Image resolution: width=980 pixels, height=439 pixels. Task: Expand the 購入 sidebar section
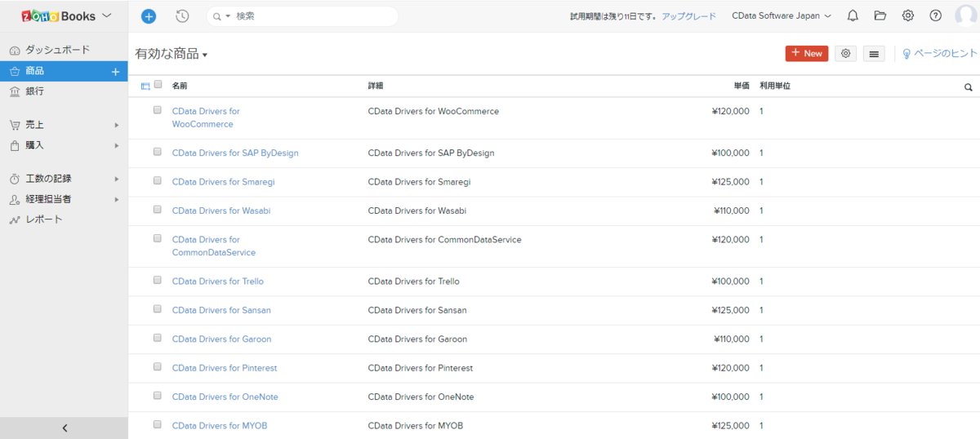click(117, 145)
